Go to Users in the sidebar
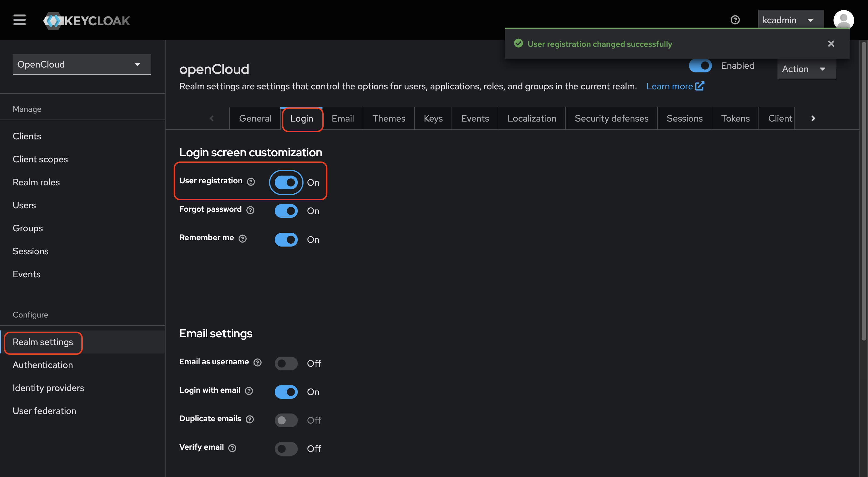This screenshot has height=477, width=868. [x=82, y=205]
